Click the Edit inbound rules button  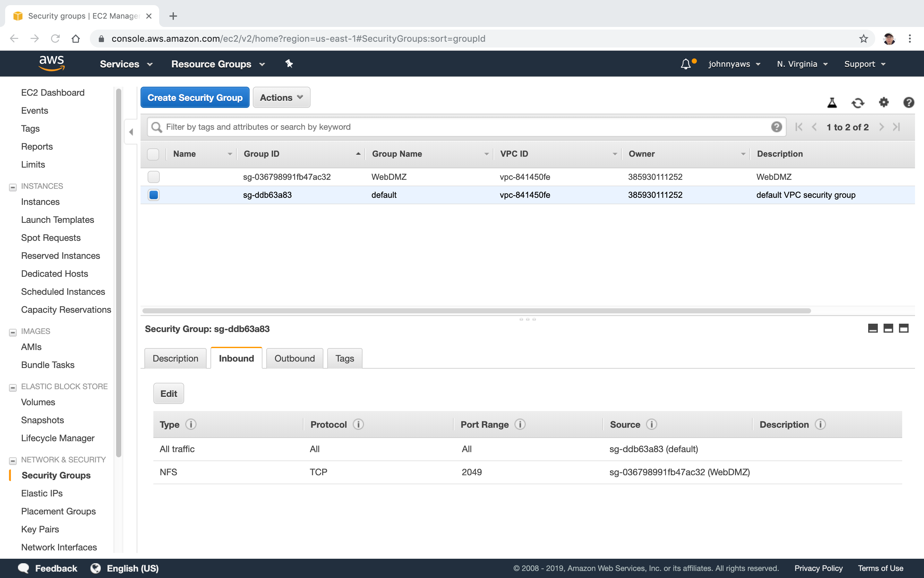(168, 393)
